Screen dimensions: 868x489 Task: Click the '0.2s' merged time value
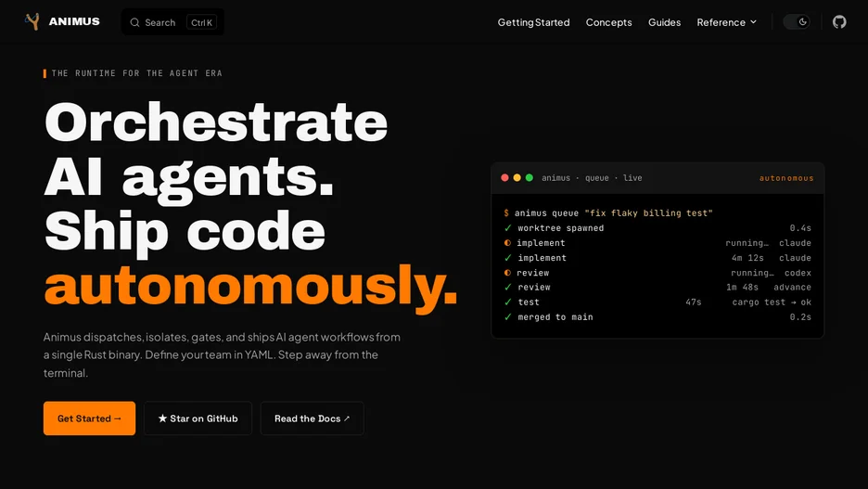pos(800,317)
